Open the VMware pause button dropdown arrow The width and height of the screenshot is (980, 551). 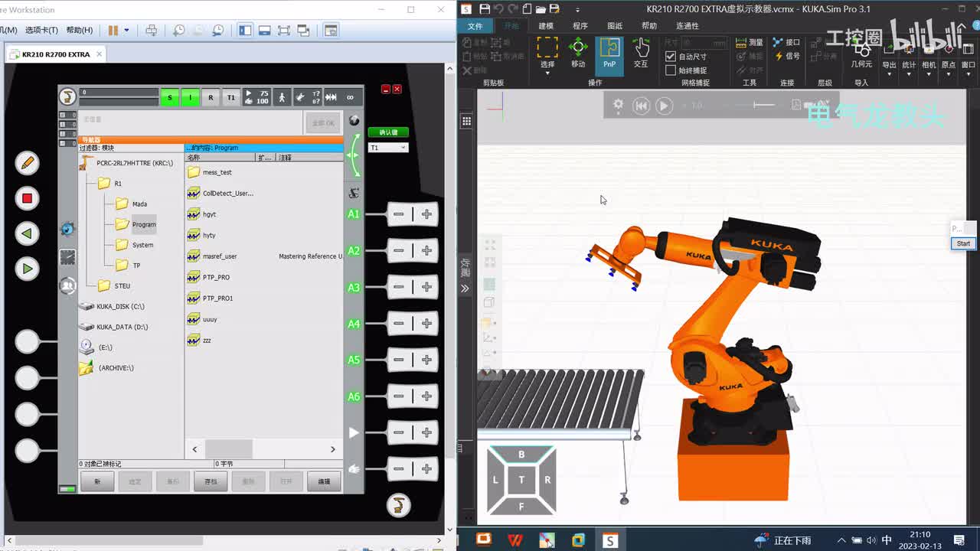[x=126, y=31]
